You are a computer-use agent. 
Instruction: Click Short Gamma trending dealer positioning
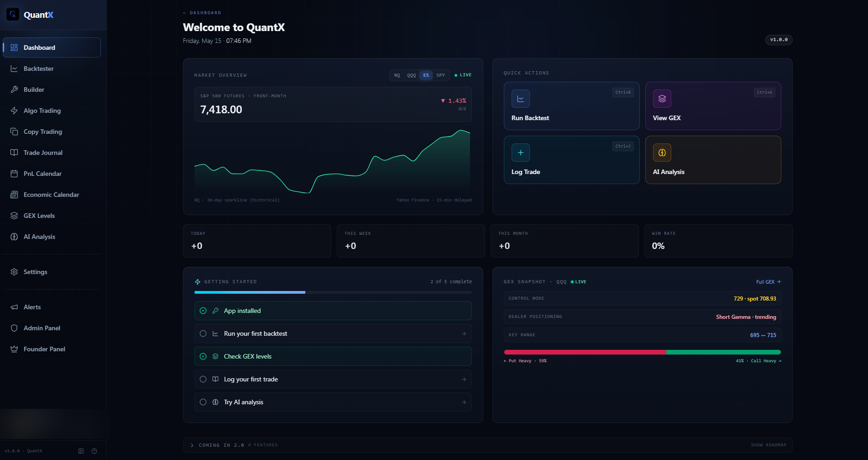pos(746,317)
